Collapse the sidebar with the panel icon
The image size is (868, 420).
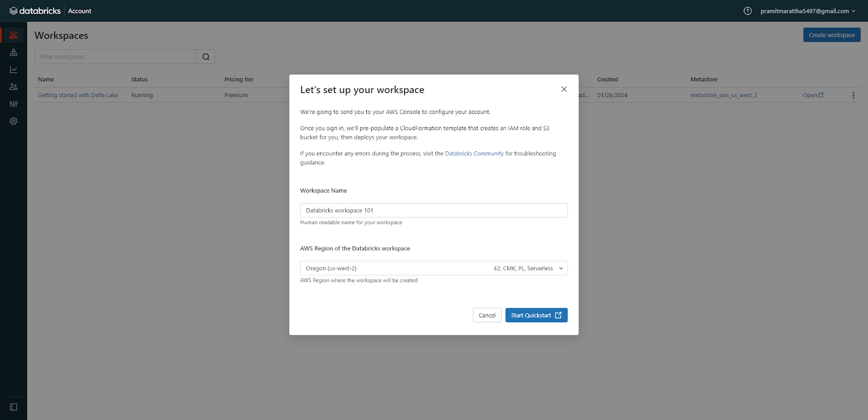click(14, 407)
